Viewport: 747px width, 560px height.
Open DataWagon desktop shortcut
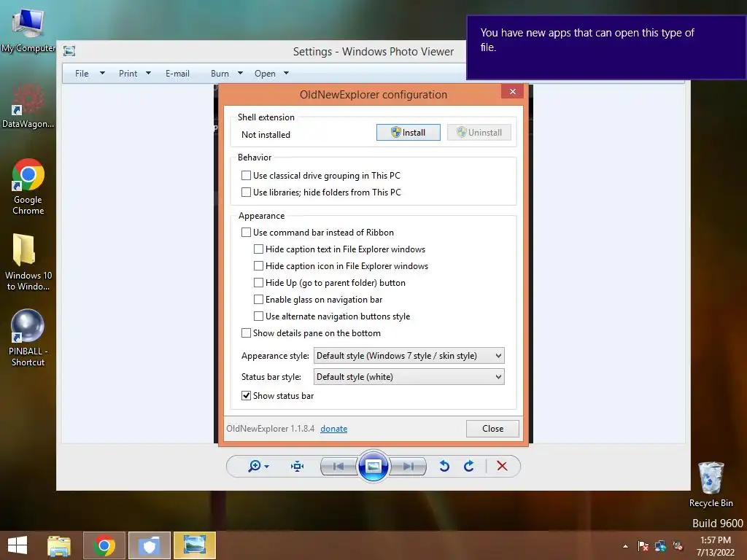(28, 106)
